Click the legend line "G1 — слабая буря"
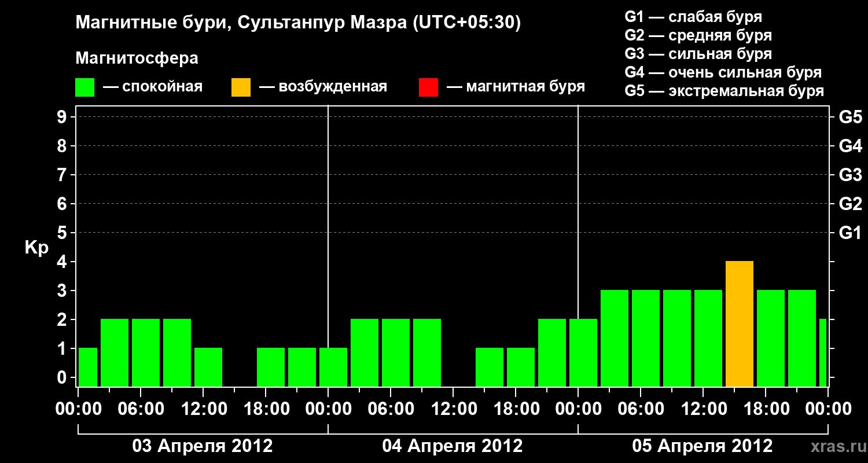Image resolution: width=868 pixels, height=463 pixels. click(693, 17)
